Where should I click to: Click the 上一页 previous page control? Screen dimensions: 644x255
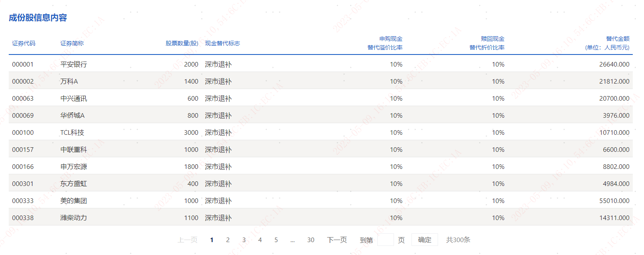pyautogui.click(x=188, y=240)
